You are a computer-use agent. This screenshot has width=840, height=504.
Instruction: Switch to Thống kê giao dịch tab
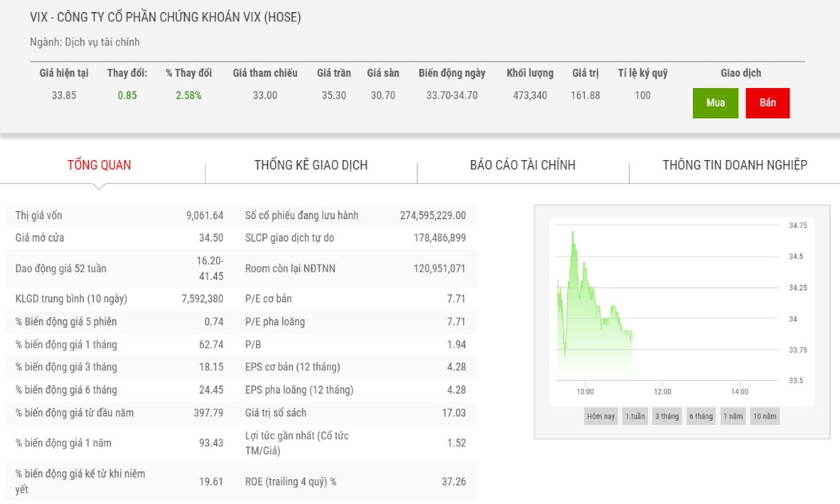click(310, 165)
